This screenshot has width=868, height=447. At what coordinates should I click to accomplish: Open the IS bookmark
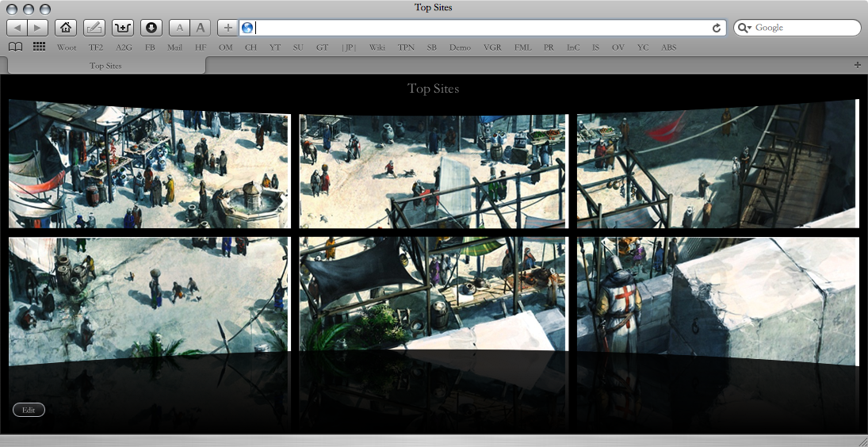[595, 48]
